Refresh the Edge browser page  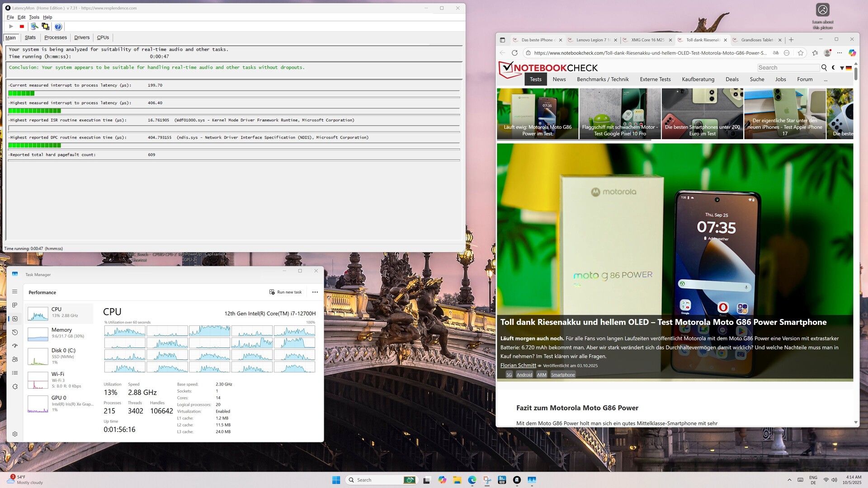(x=514, y=53)
